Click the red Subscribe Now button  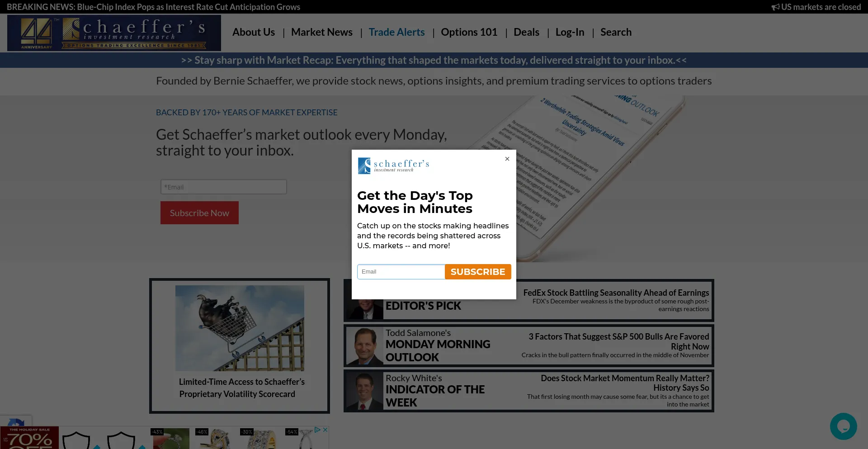click(199, 213)
